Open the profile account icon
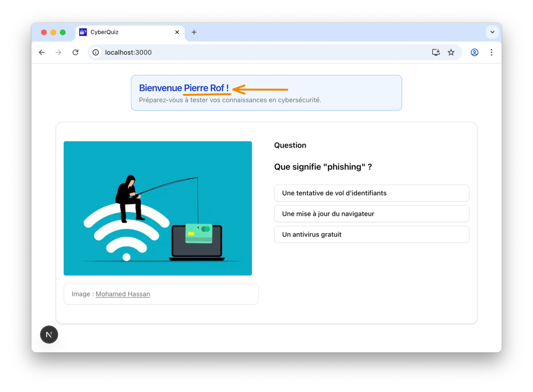533x392 pixels. [474, 52]
